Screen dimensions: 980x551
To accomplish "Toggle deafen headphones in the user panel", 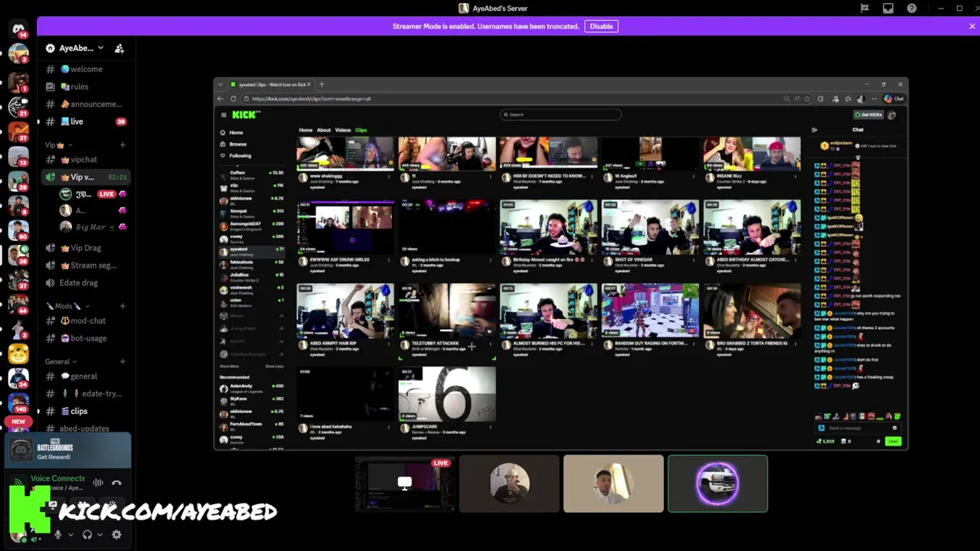I will 87,535.
